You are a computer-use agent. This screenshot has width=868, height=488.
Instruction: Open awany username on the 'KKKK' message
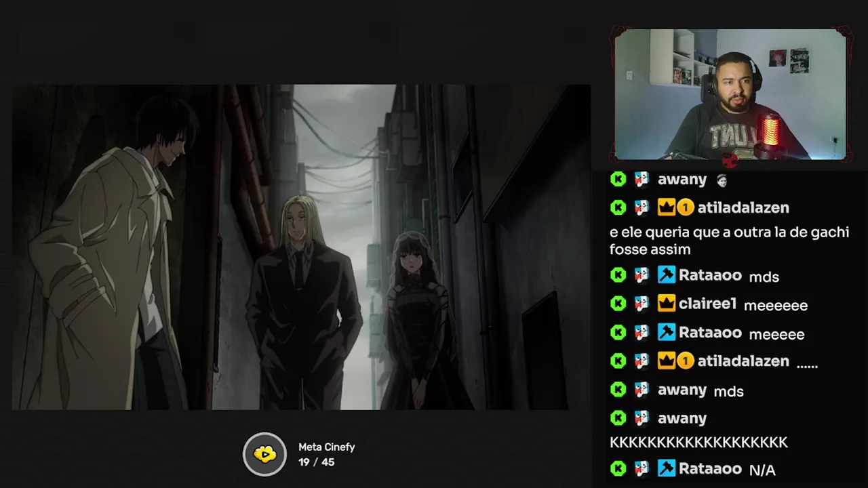coord(682,419)
